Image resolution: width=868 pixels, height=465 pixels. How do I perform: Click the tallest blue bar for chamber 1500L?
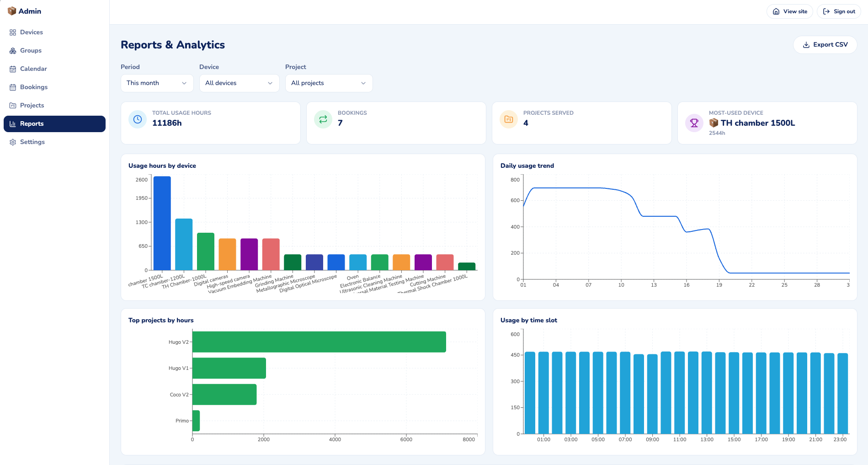point(162,223)
